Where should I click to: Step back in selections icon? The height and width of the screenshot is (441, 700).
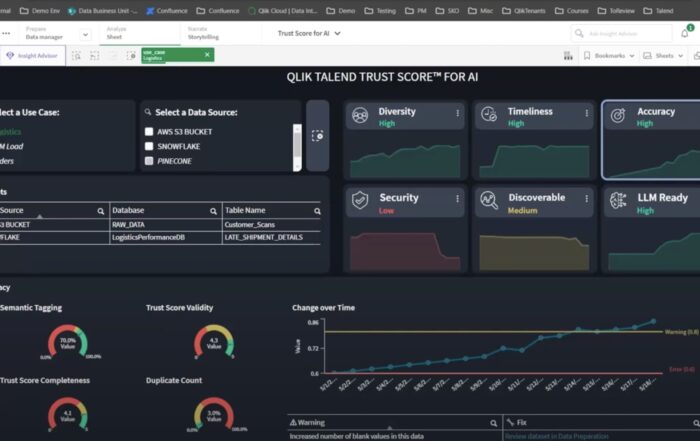[x=95, y=56]
